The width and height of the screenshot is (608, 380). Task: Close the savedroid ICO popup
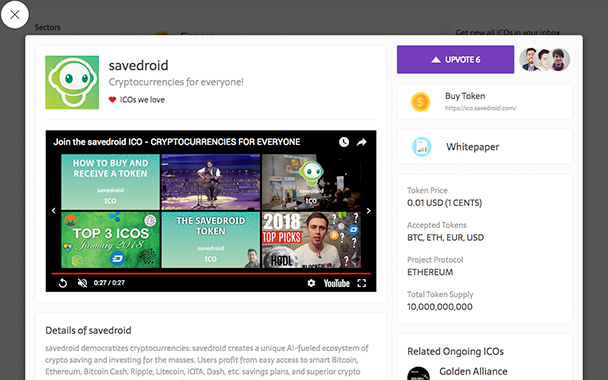[x=15, y=15]
